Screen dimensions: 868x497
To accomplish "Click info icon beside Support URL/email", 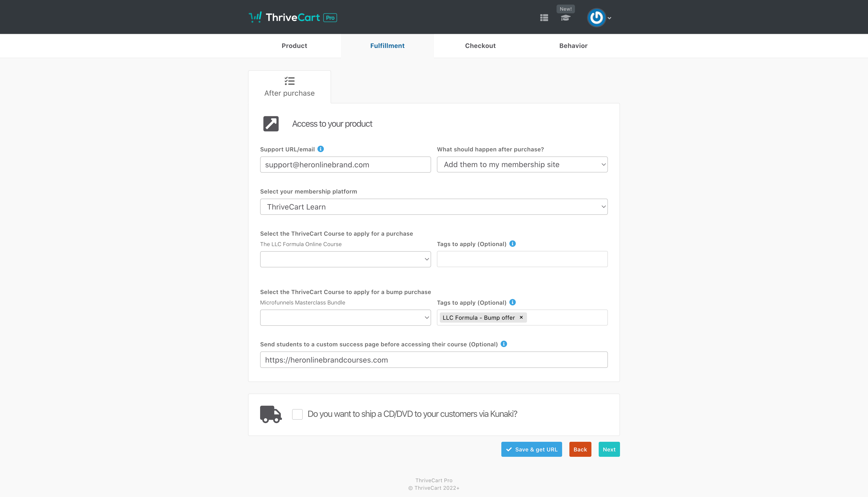I will coord(320,149).
